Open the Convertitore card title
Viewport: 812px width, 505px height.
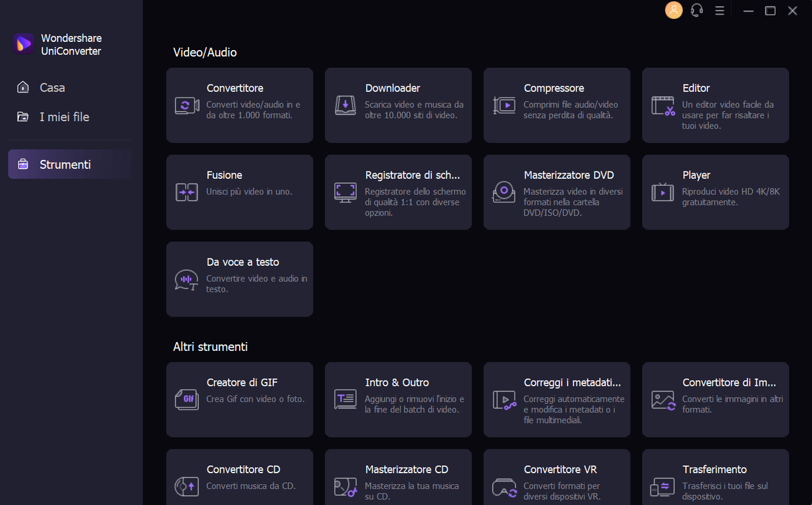[x=235, y=88]
